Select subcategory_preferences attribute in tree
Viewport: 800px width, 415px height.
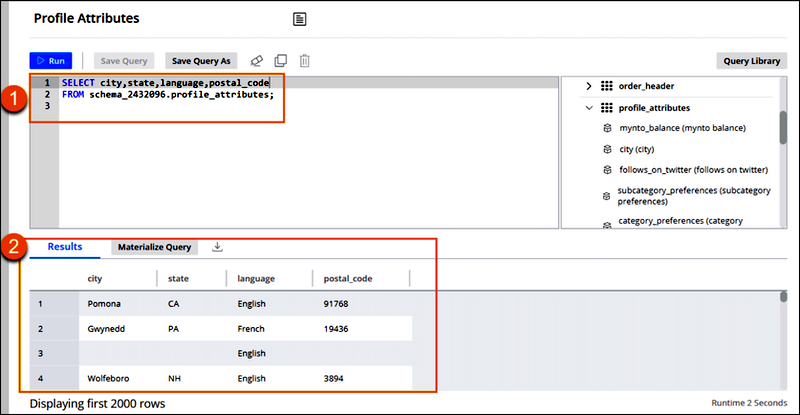tap(694, 196)
